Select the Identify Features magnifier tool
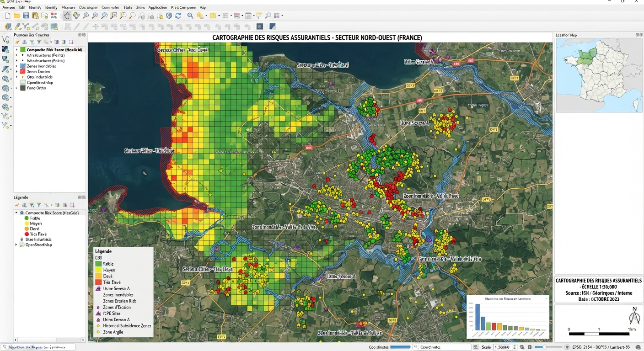The width and height of the screenshot is (644, 351). pyautogui.click(x=190, y=16)
